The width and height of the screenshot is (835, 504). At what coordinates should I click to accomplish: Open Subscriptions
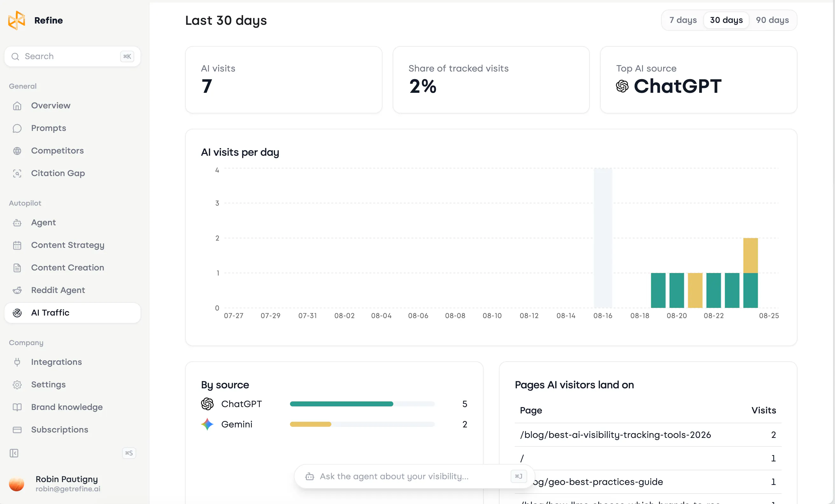pos(72,430)
